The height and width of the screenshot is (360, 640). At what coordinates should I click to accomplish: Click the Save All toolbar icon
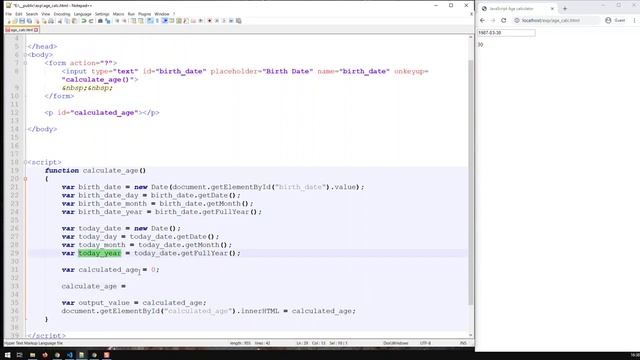point(29,21)
